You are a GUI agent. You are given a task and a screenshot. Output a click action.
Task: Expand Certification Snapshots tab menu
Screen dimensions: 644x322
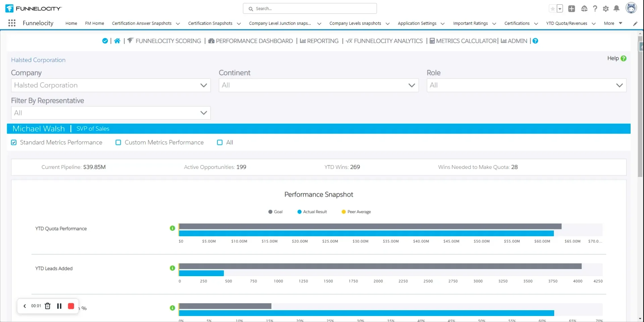239,23
